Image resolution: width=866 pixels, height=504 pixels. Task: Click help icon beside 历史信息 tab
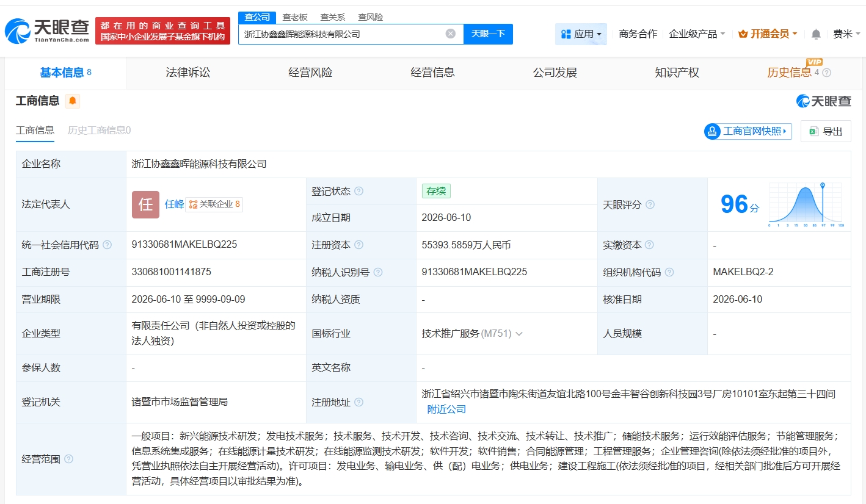pos(827,73)
